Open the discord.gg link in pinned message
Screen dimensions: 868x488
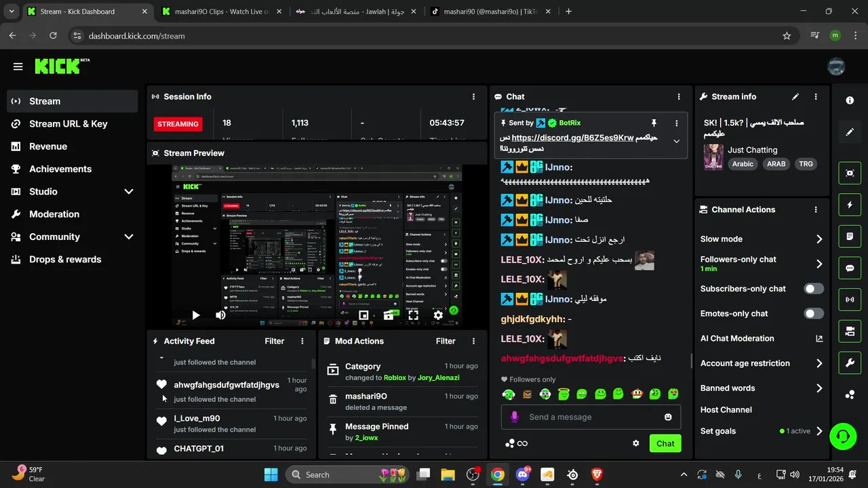point(572,138)
